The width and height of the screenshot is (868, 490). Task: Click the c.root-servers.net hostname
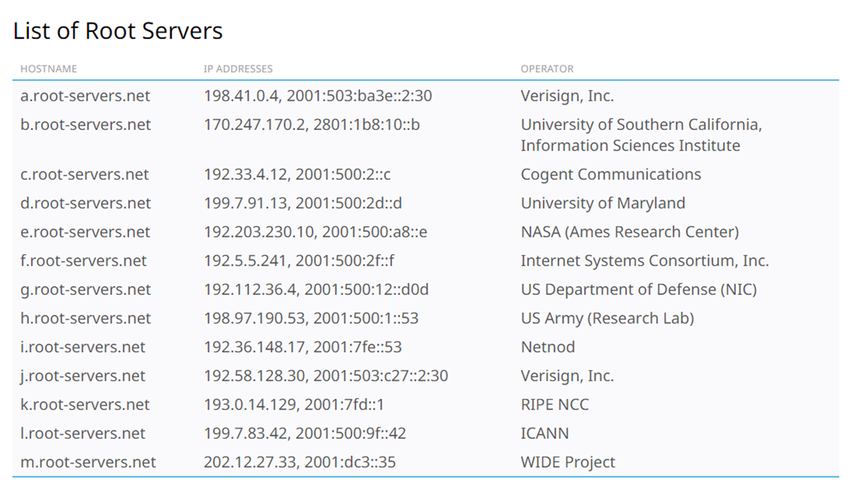pos(84,174)
